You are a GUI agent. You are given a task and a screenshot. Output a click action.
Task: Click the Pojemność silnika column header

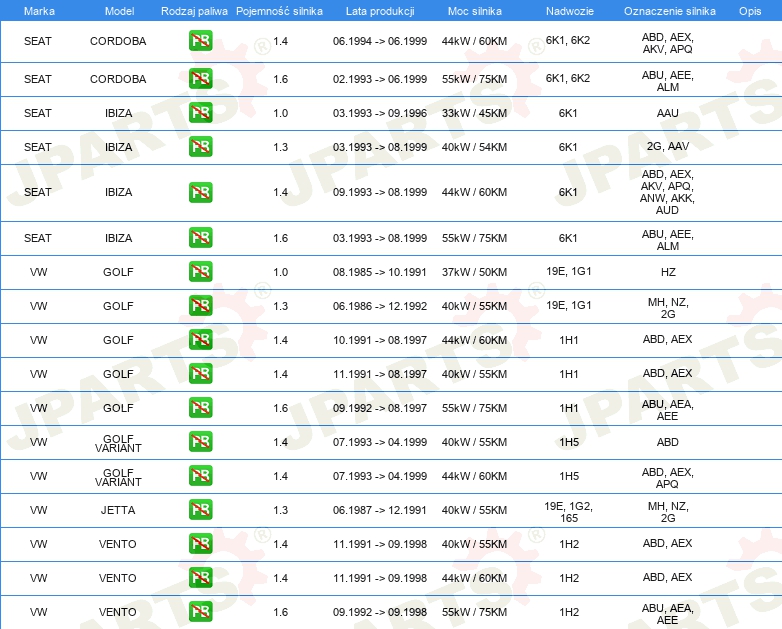point(279,11)
